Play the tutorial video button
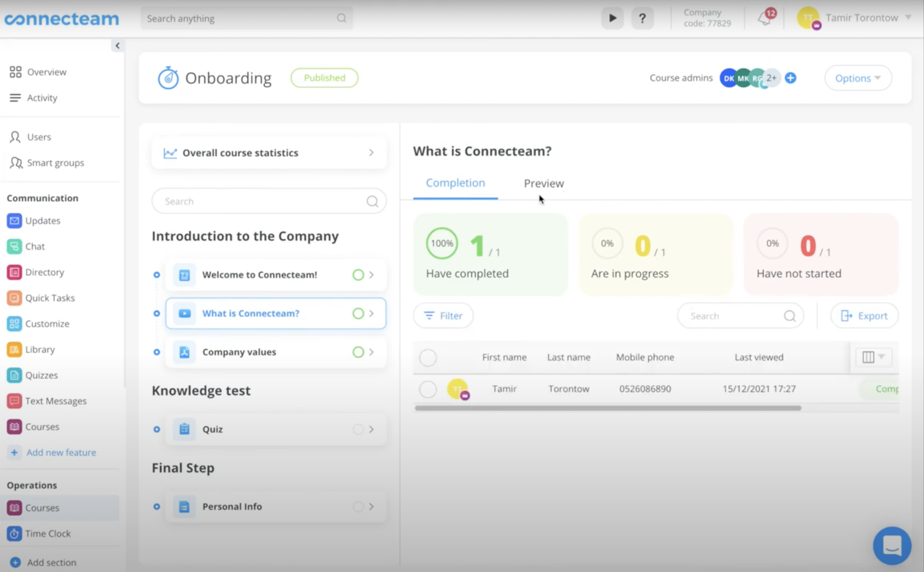This screenshot has width=924, height=572. pyautogui.click(x=612, y=18)
